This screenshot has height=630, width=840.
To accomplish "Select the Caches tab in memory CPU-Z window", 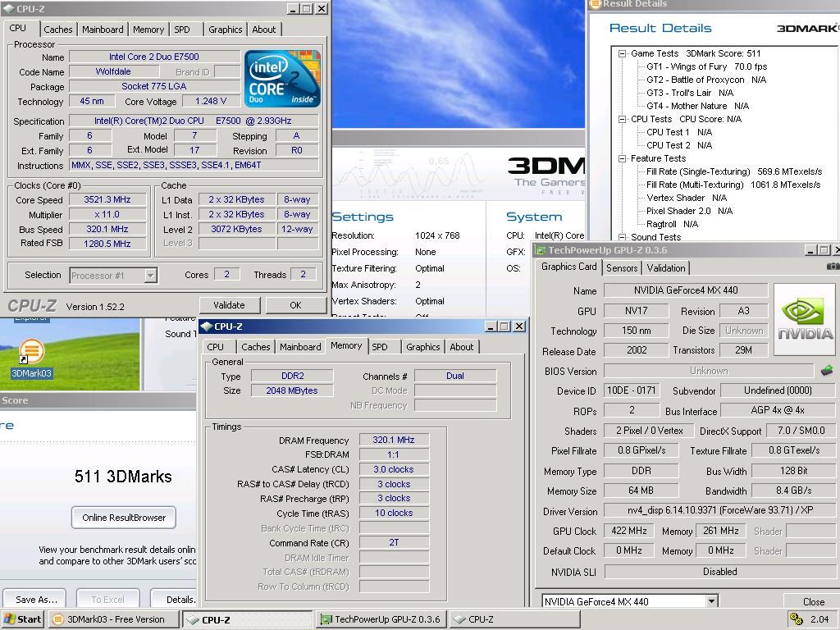I will tap(256, 347).
